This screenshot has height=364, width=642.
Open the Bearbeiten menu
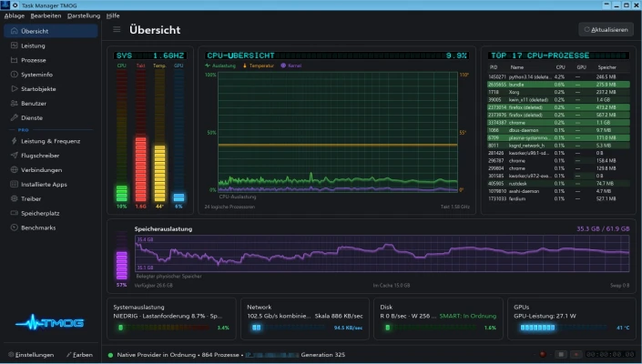46,15
